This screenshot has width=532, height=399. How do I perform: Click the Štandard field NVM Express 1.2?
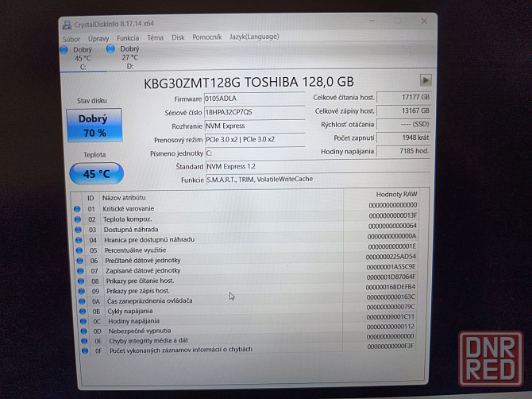(318, 166)
